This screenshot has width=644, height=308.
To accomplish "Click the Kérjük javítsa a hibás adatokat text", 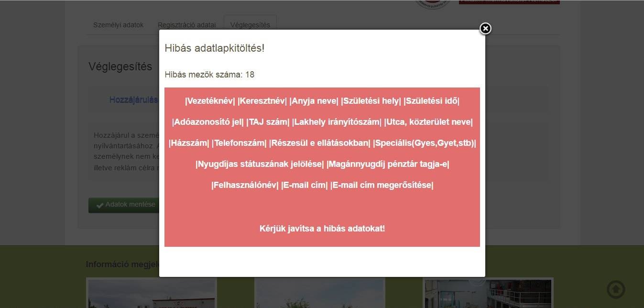I will pyautogui.click(x=322, y=229).
